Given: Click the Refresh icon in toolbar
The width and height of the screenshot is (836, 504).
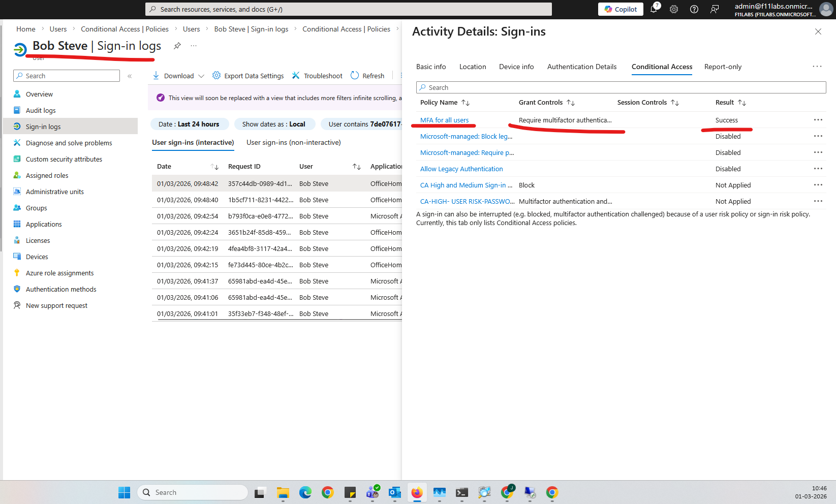Looking at the screenshot, I should [x=355, y=76].
